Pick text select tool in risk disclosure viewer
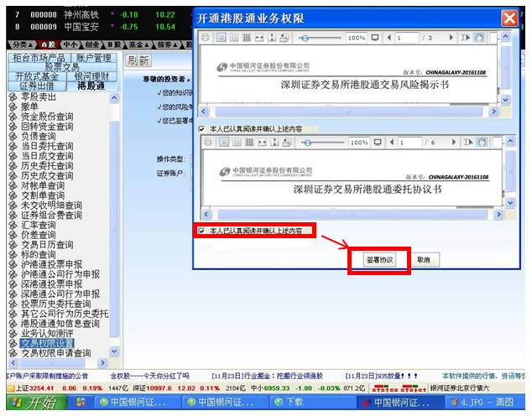Viewport: 532px width, 416px height. [465, 38]
